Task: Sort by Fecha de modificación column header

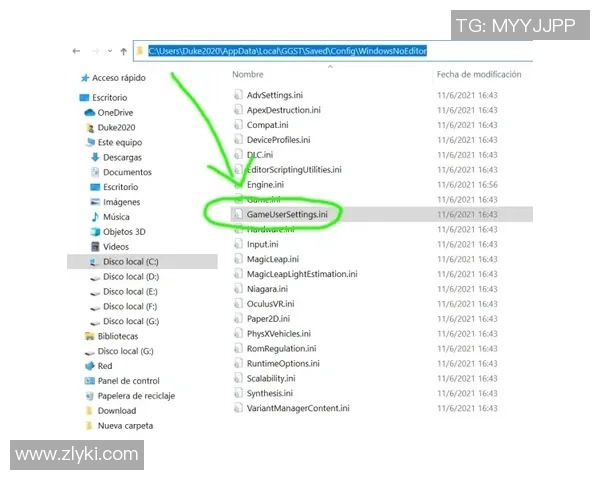Action: pyautogui.click(x=481, y=75)
